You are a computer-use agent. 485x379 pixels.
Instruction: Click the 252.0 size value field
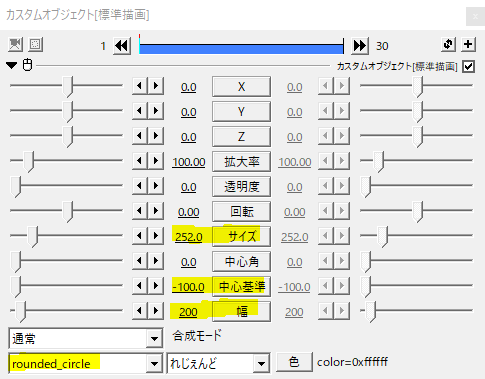click(x=189, y=237)
